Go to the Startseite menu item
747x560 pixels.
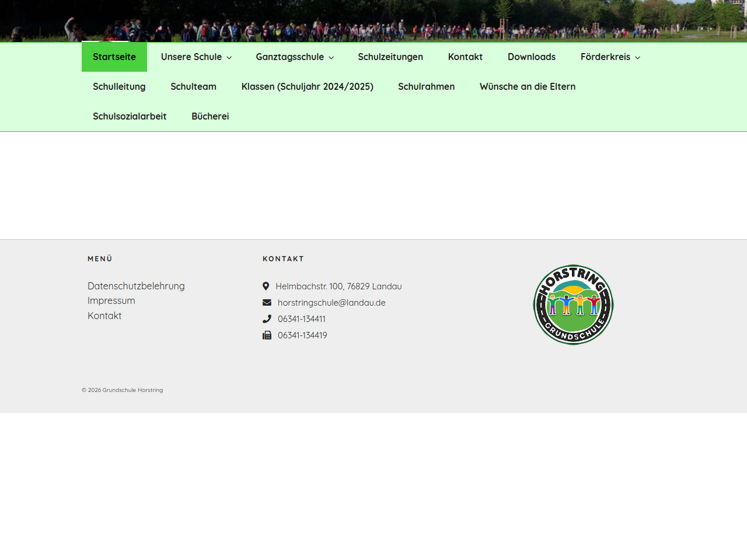click(x=114, y=57)
